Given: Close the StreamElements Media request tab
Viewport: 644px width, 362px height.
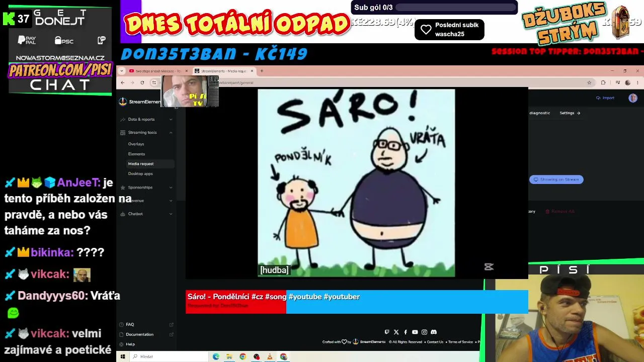Looking at the screenshot, I should [252, 71].
